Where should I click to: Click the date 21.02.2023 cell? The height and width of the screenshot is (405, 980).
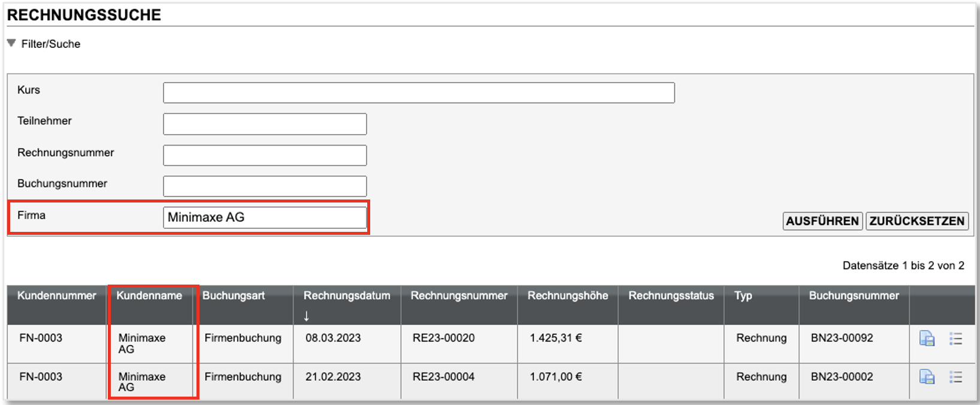click(333, 377)
